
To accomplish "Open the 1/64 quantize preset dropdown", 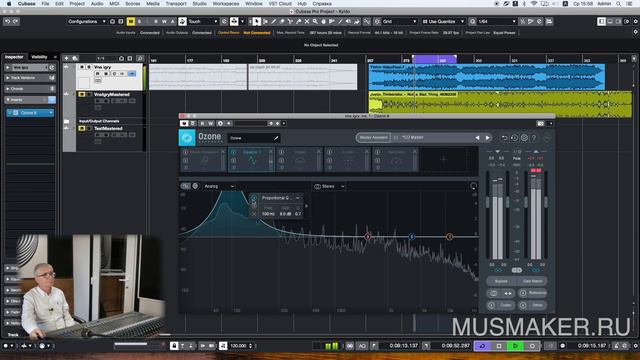I will tap(497, 21).
